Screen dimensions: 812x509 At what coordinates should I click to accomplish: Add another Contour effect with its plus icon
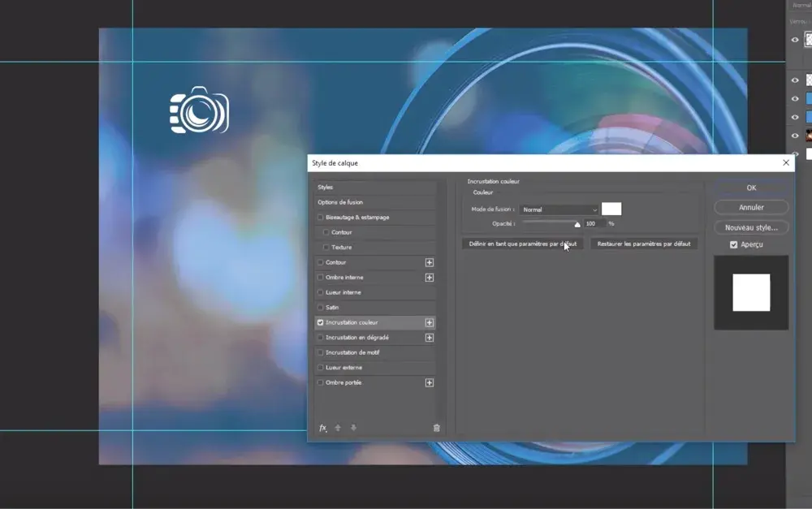coord(430,262)
